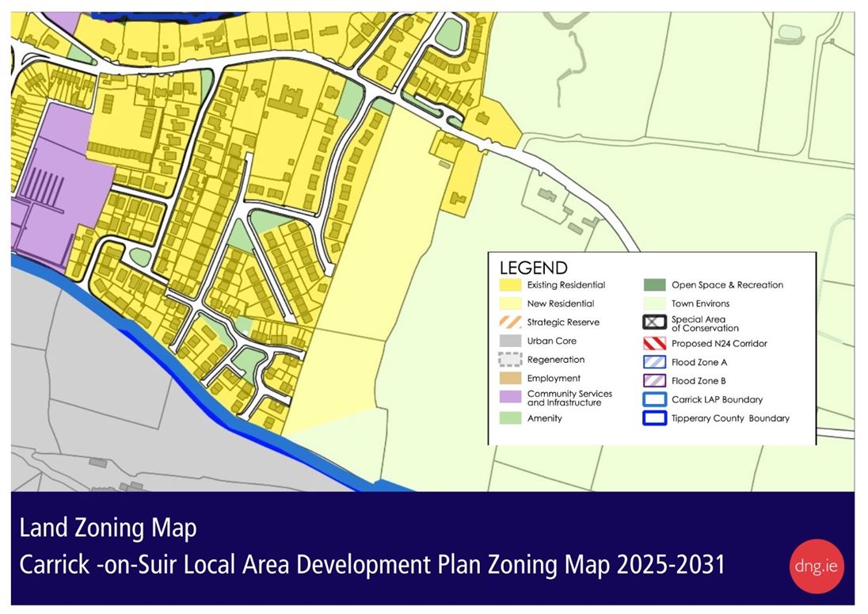Click the Flood Zone B hatched symbol

[654, 380]
